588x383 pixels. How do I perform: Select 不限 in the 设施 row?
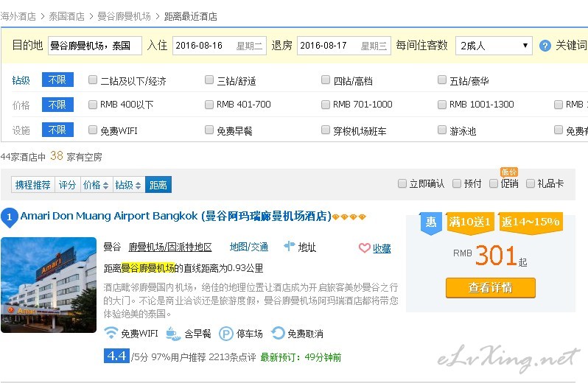pyautogui.click(x=57, y=130)
